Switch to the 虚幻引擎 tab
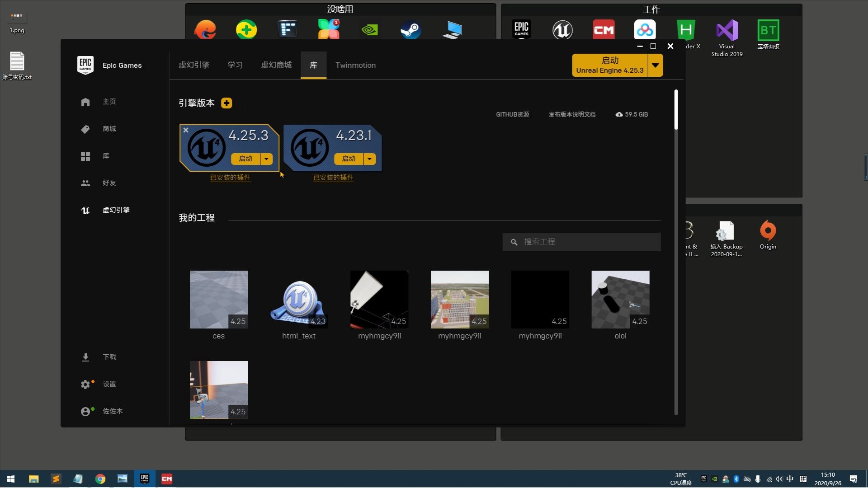The width and height of the screenshot is (868, 488). point(194,65)
